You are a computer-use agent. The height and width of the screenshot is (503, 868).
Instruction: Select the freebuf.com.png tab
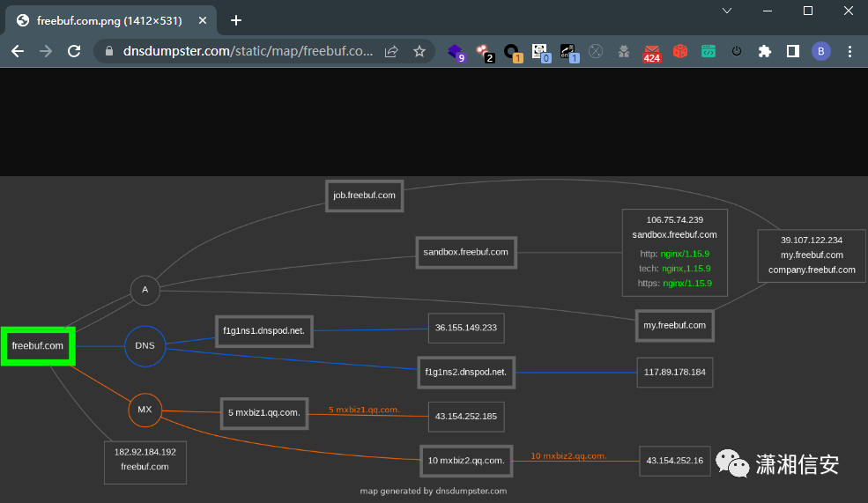[109, 20]
